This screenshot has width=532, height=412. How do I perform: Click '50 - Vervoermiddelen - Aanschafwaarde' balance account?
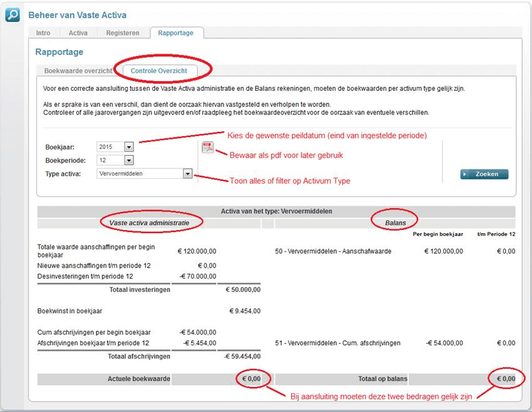click(333, 251)
